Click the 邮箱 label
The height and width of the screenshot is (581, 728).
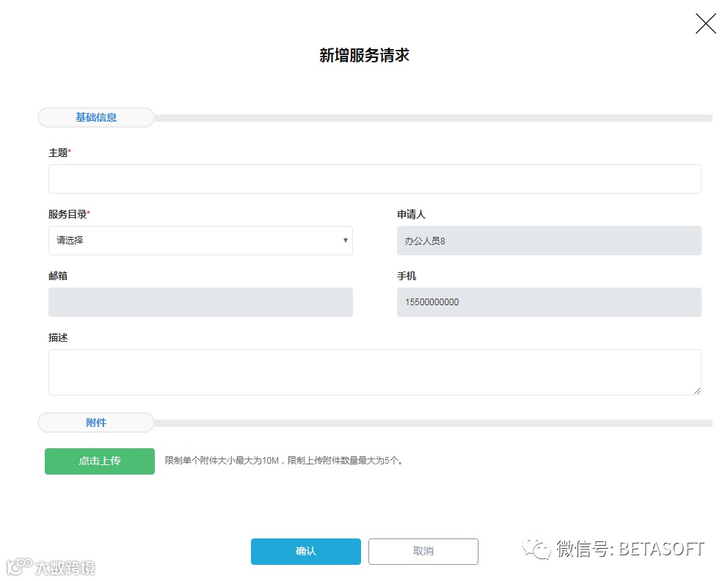(x=58, y=276)
